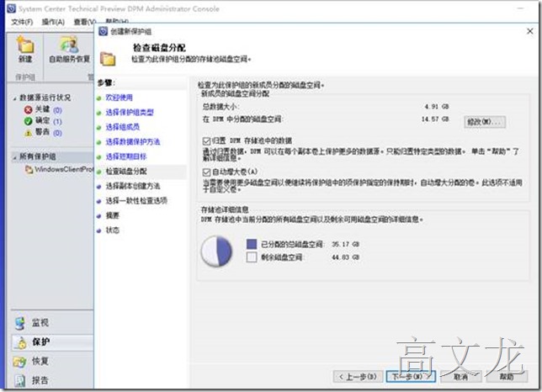This screenshot has width=542, height=392.
Task: Open the 文件(F) menu
Action: [x=22, y=22]
